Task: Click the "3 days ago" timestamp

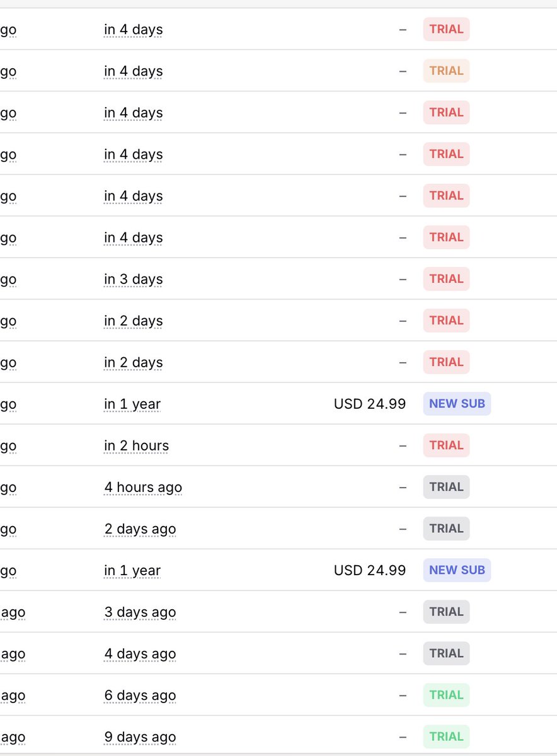Action: tap(140, 612)
